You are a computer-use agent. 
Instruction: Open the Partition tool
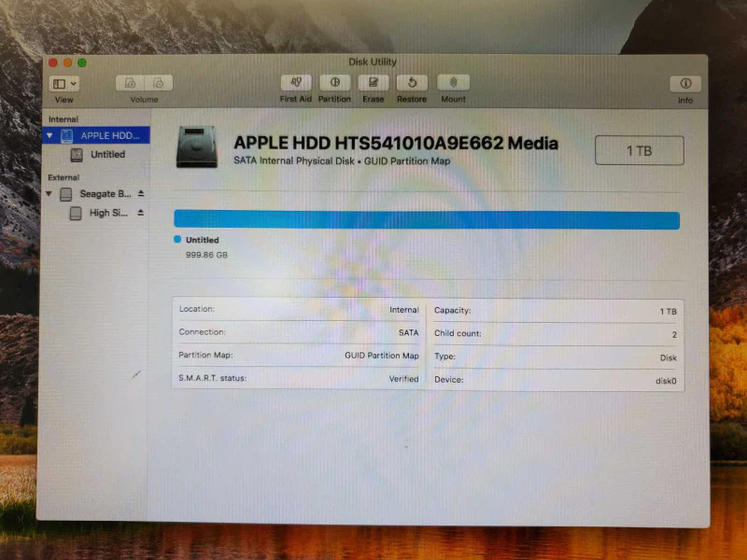coord(334,82)
